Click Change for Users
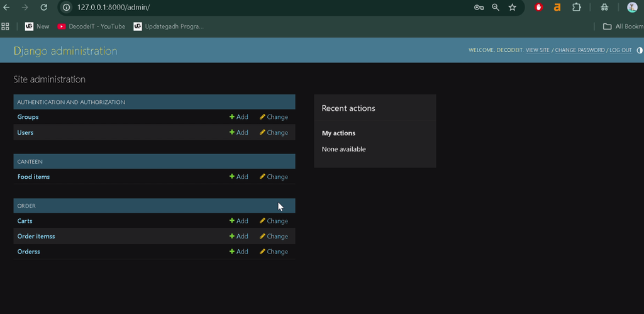Screen dimensions: 644x314 click(x=274, y=132)
